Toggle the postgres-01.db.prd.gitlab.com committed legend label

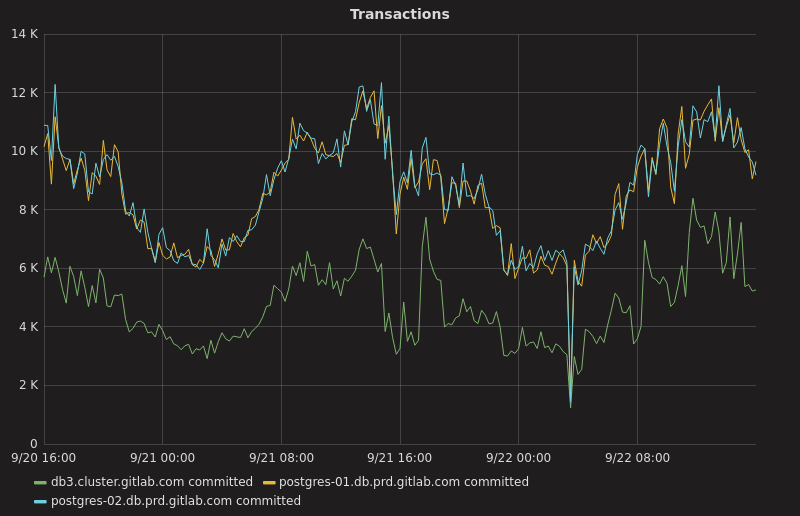click(403, 482)
